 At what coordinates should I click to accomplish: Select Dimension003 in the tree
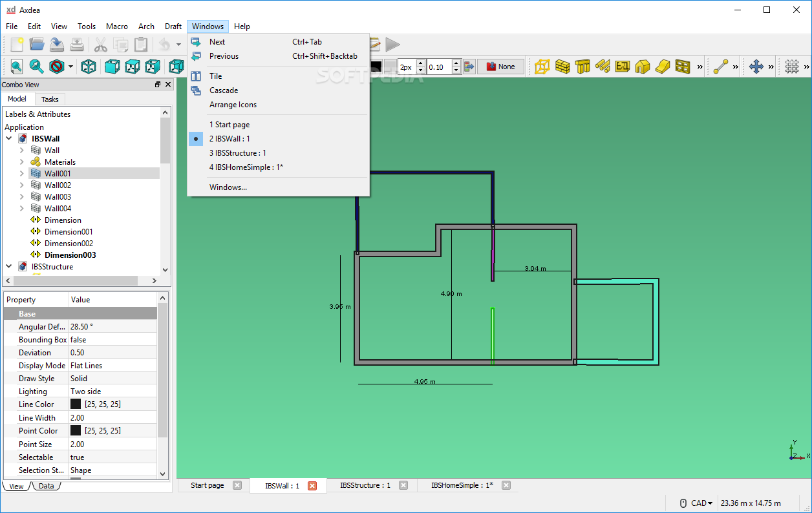70,255
